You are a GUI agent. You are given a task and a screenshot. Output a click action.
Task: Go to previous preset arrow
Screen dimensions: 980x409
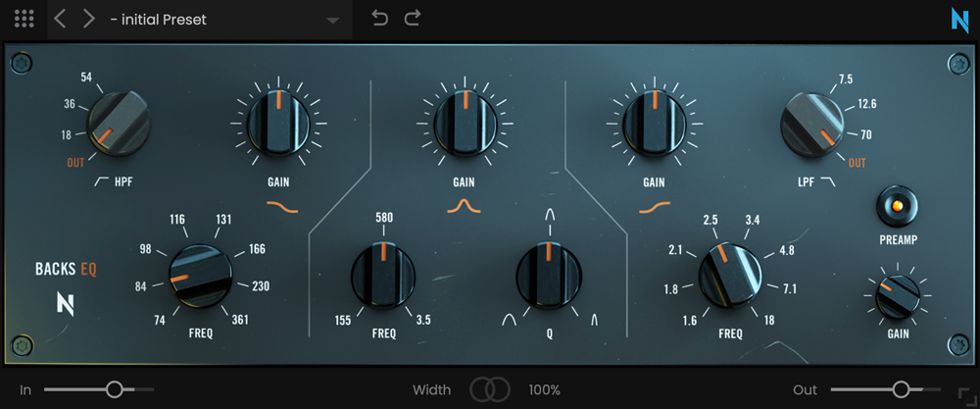point(60,19)
